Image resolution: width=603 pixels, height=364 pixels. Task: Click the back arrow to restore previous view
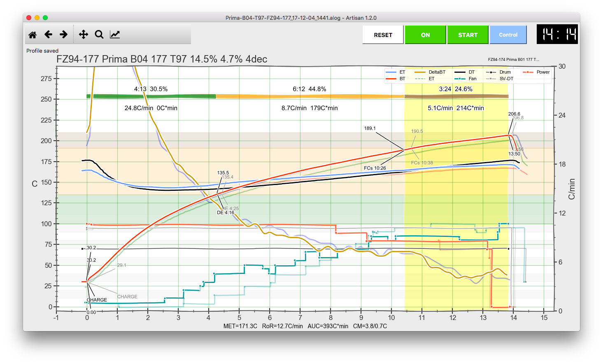coord(48,35)
